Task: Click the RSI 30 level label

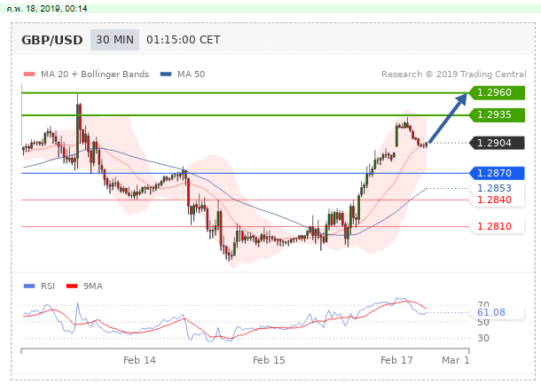Action: pyautogui.click(x=483, y=338)
